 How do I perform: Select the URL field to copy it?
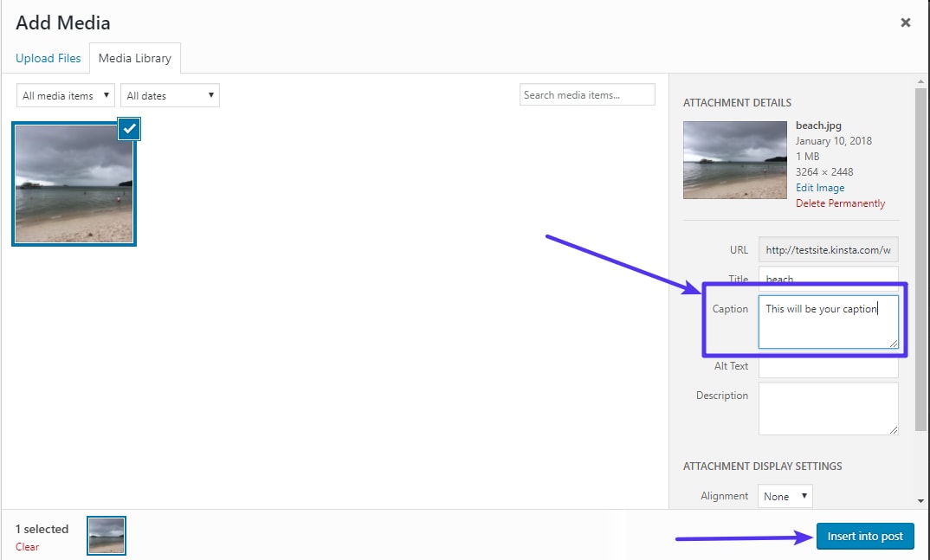pos(828,249)
